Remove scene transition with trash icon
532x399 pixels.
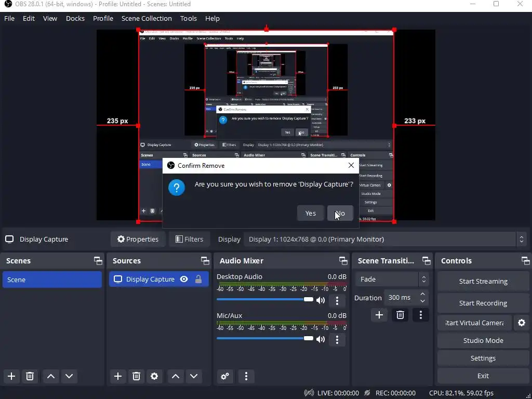point(400,315)
